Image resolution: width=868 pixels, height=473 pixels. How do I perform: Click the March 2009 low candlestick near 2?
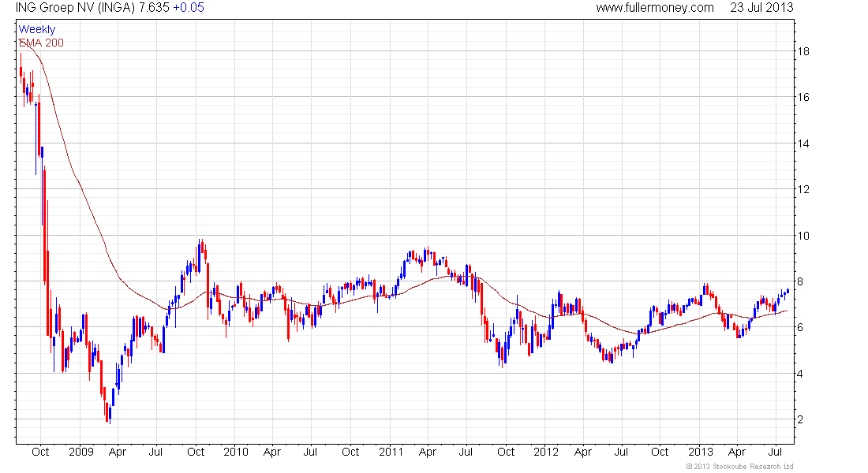pos(110,413)
